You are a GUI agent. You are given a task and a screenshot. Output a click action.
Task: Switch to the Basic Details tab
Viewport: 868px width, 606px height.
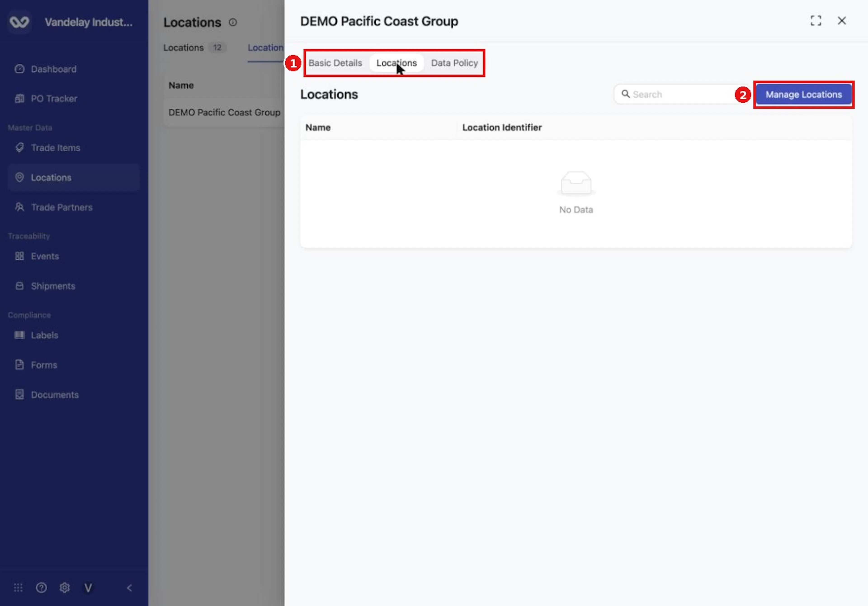click(335, 63)
